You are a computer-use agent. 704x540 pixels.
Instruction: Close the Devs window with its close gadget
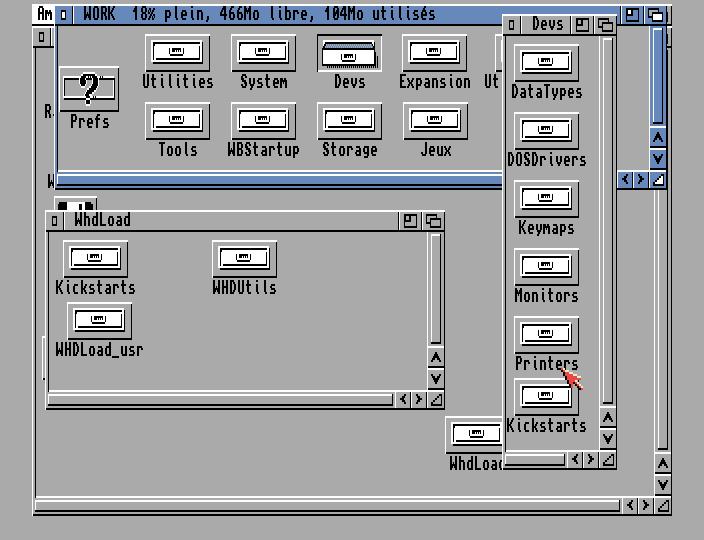(x=512, y=25)
